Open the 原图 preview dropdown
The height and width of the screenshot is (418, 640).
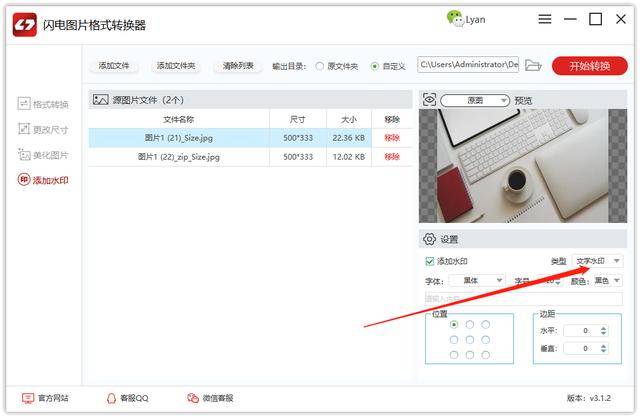click(x=475, y=100)
